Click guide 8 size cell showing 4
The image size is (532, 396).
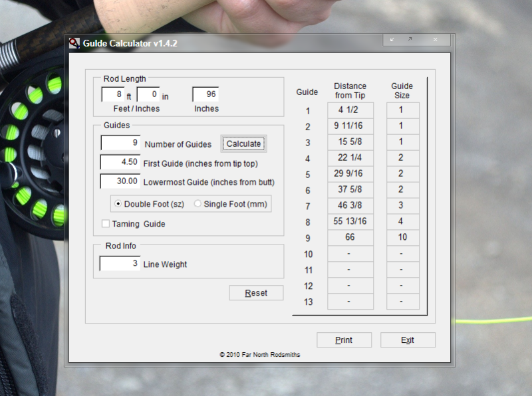403,222
